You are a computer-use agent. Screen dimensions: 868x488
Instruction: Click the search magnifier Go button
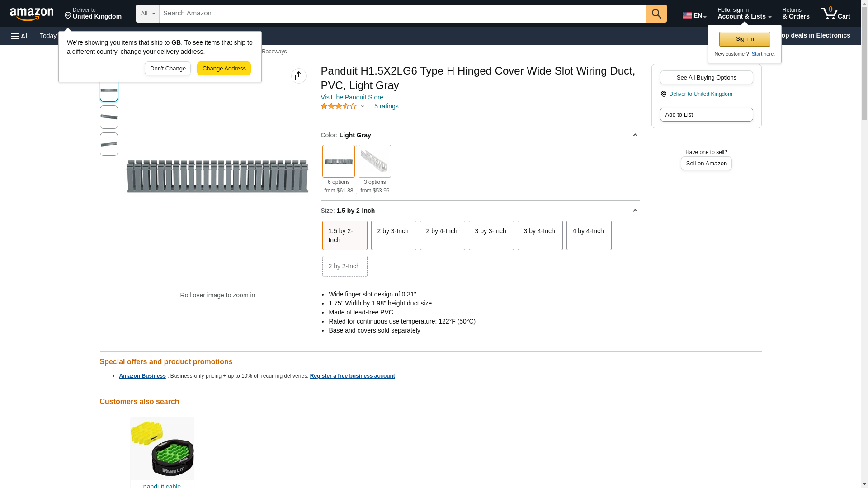pyautogui.click(x=656, y=14)
